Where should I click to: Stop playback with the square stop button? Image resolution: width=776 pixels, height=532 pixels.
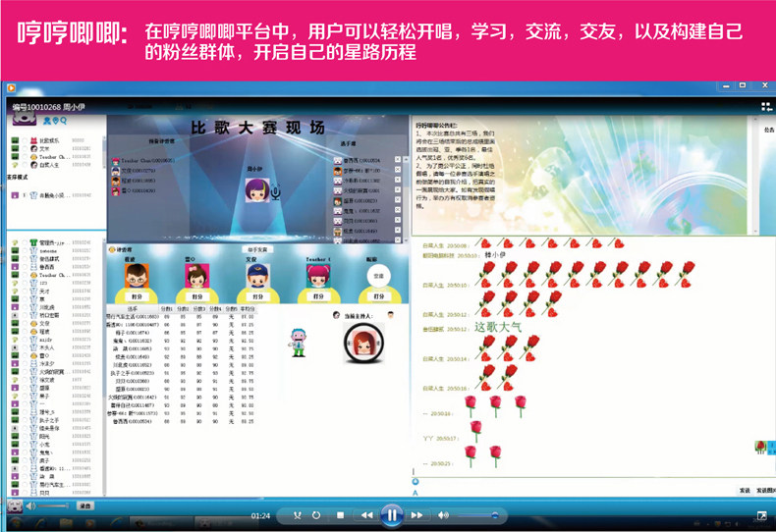(340, 515)
